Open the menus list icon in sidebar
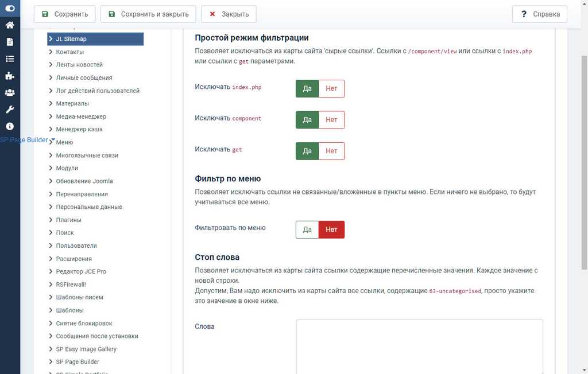Viewport: 588px width, 374px height. pyautogui.click(x=10, y=59)
